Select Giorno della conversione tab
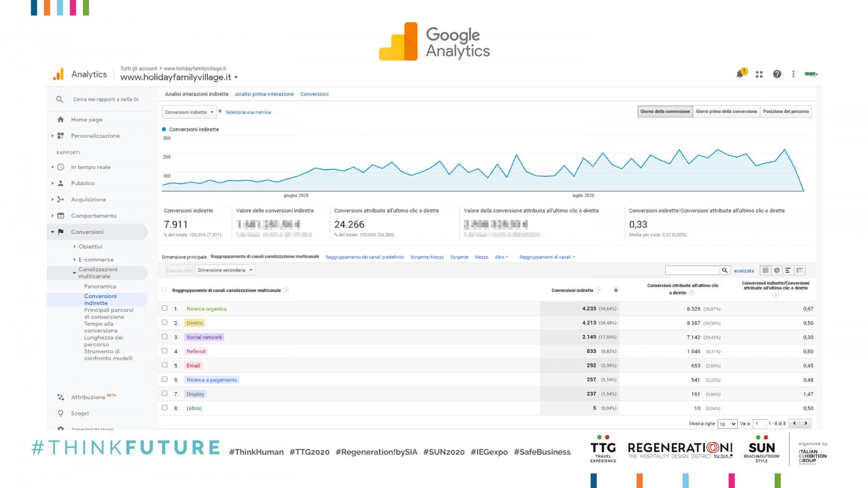The image size is (868, 488). 665,111
